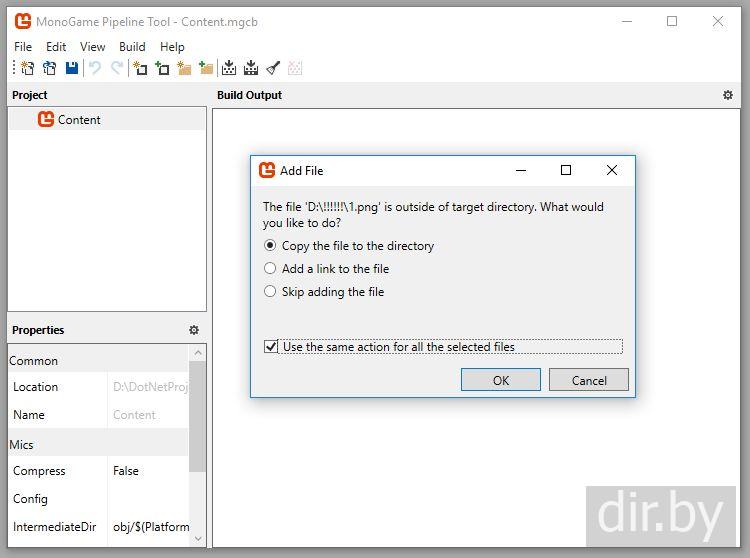Open the File menu
The image size is (750, 558).
pos(23,47)
